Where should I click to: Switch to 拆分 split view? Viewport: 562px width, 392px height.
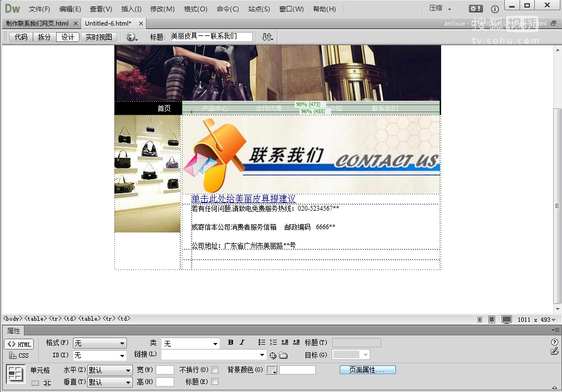[x=44, y=37]
